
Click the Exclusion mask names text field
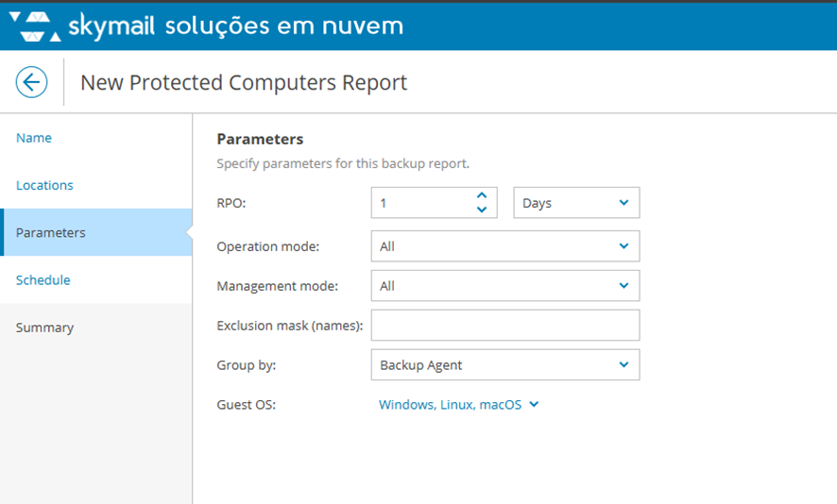[505, 326]
